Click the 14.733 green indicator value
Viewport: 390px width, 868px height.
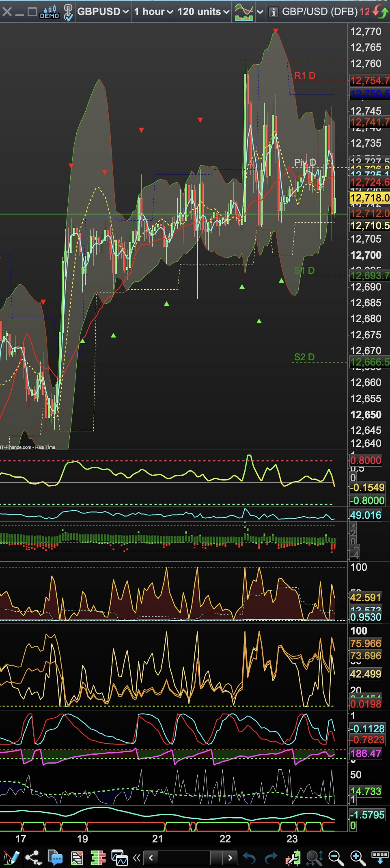tap(366, 791)
